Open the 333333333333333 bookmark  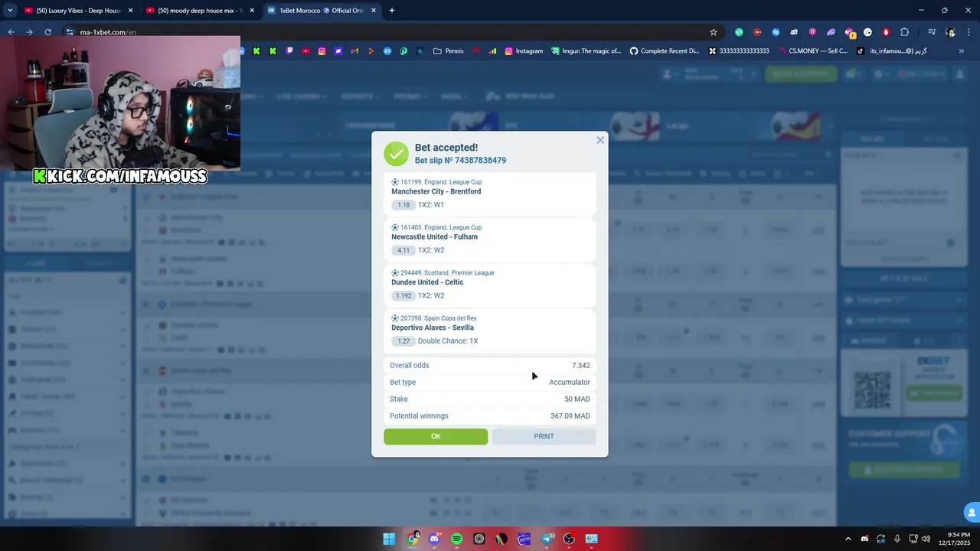tap(739, 51)
